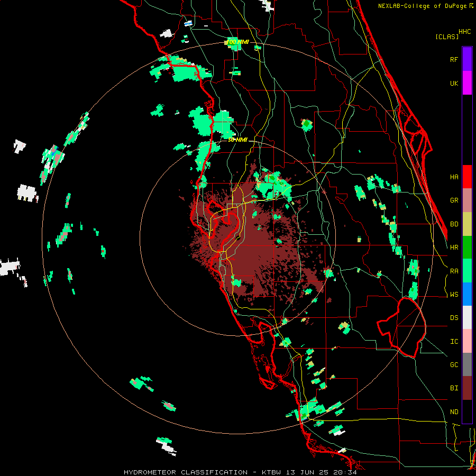Click the 'HA' legend label
Viewport: 476px width, 476px height.
454,177
